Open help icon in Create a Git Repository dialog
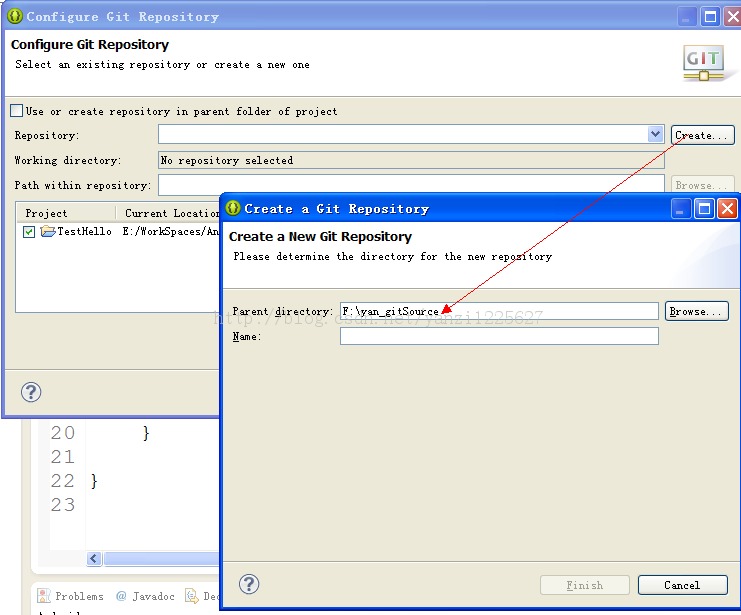Screen dimensions: 741x615 [249, 584]
